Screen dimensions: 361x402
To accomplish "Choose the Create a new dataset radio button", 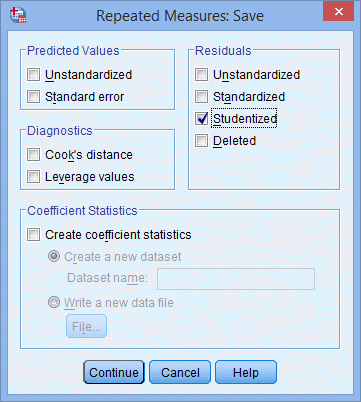I will 54,257.
